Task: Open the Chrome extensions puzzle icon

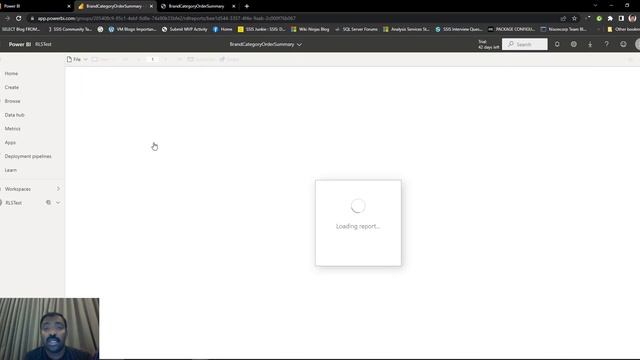Action: pos(610,18)
